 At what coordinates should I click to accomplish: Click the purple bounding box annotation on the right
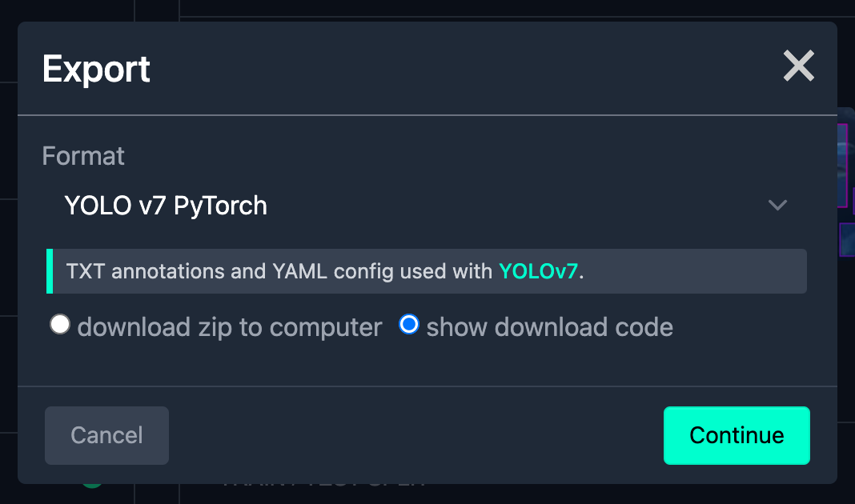coord(848,240)
